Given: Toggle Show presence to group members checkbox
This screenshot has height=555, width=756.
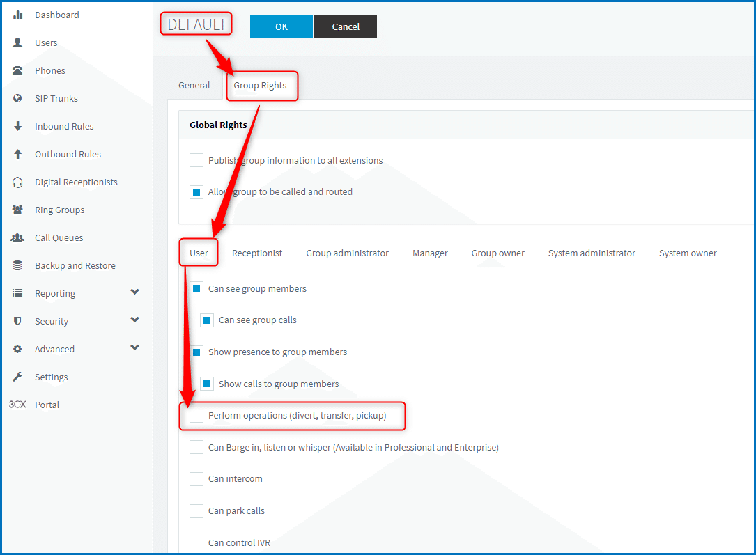Looking at the screenshot, I should (196, 352).
